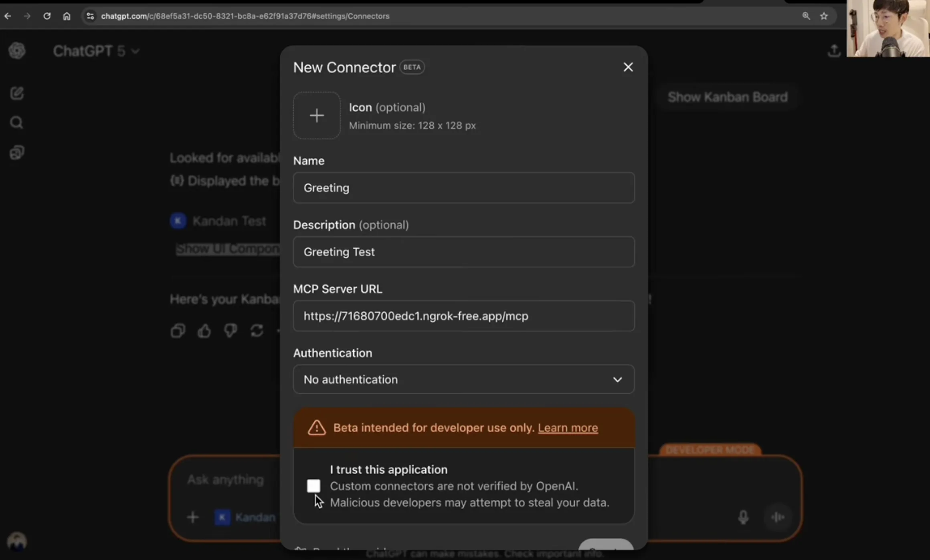Share the chat with the upload icon

click(834, 51)
